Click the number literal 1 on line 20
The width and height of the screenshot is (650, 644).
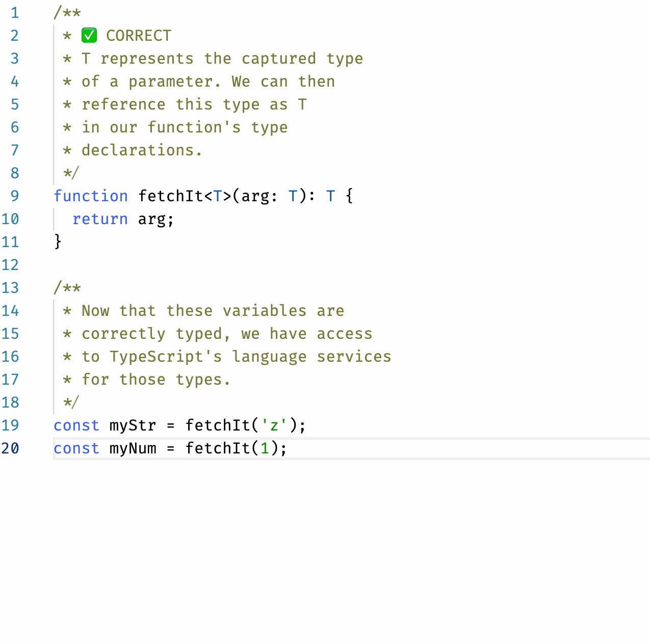point(265,448)
